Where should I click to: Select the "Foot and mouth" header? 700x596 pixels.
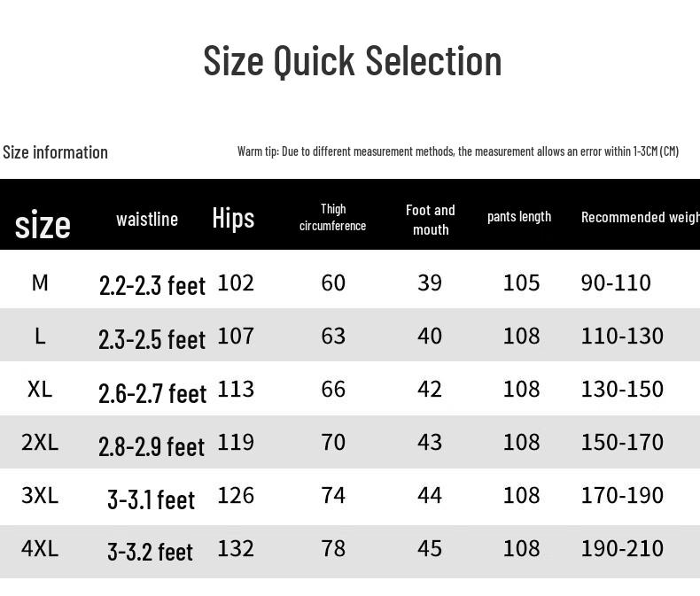coord(431,220)
